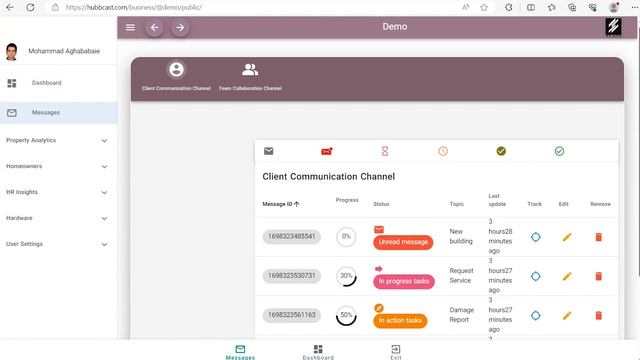Track message 1698323561163

536,316
